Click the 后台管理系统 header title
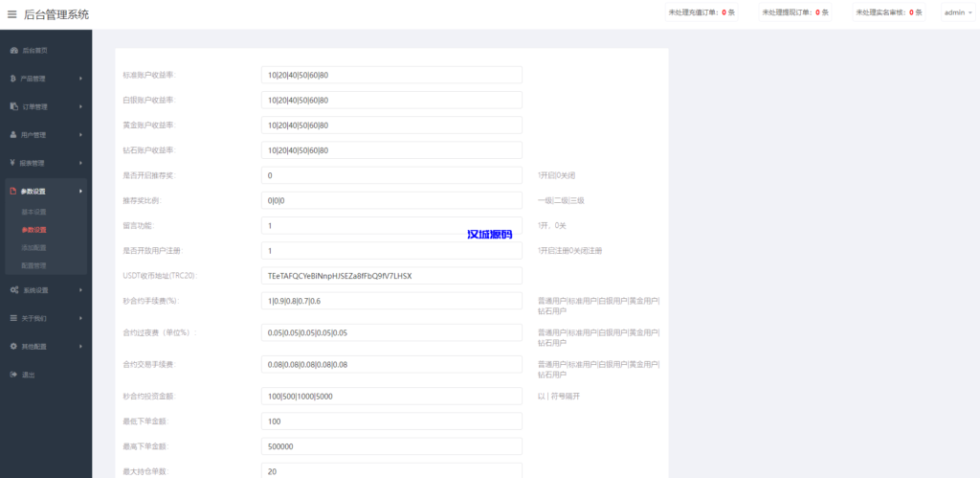Image resolution: width=980 pixels, height=478 pixels. click(56, 14)
